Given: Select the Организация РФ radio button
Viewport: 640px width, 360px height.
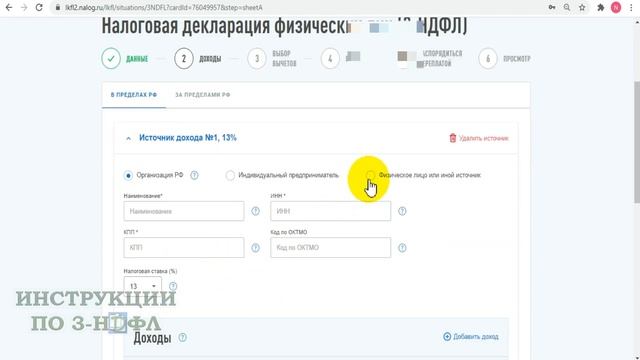Looking at the screenshot, I should point(128,176).
